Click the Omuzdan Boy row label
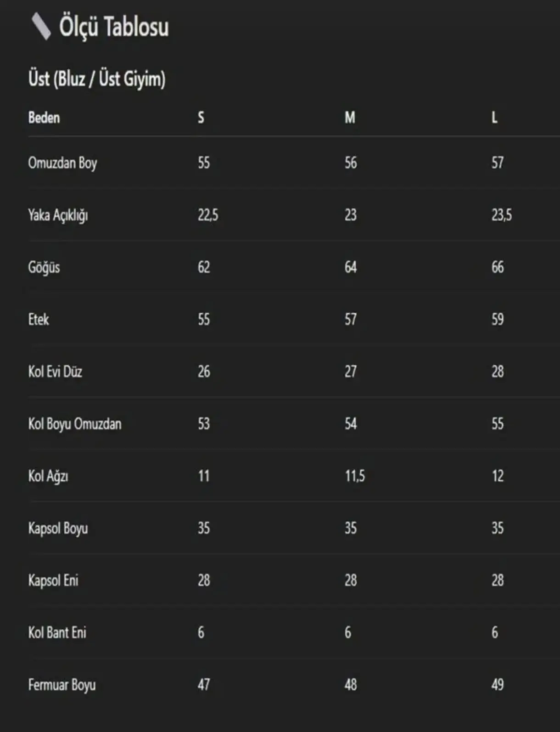The width and height of the screenshot is (560, 732). coord(62,163)
